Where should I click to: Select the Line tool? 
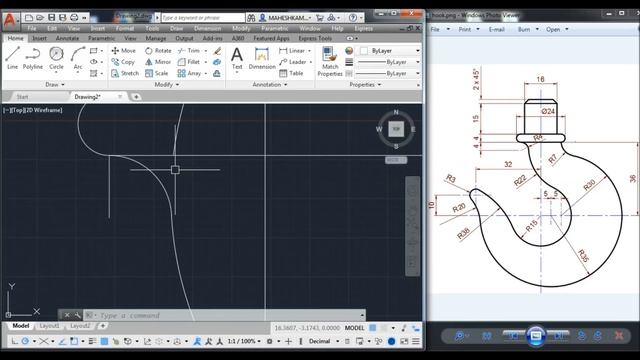pos(12,58)
